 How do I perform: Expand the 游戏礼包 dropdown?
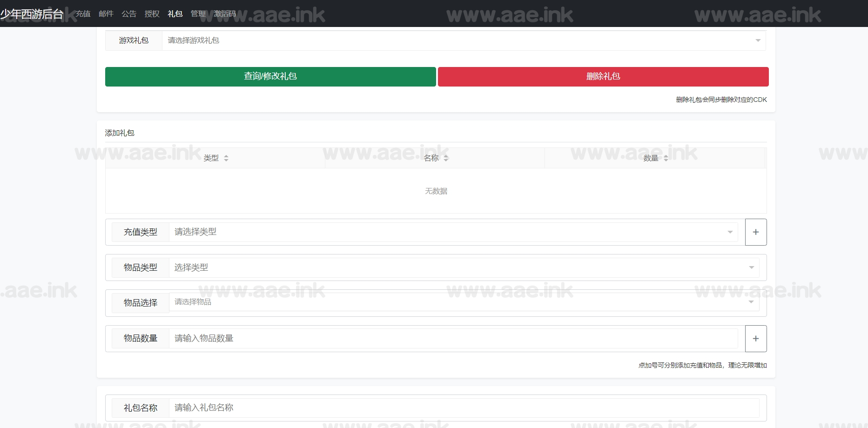coord(464,40)
